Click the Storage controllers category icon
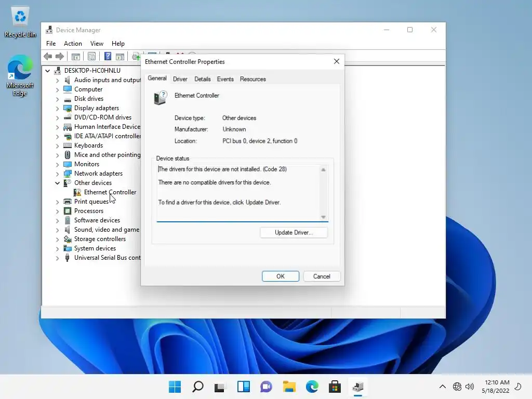Viewport: 532px width, 399px height. coord(68,239)
